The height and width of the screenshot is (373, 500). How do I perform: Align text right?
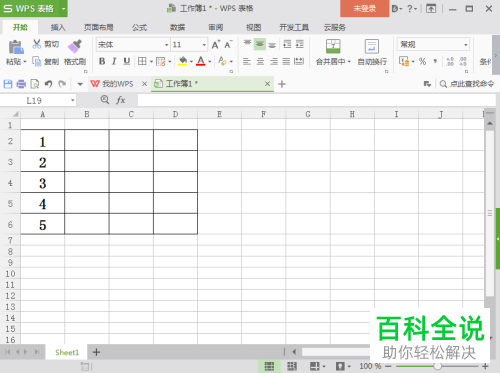[273, 61]
